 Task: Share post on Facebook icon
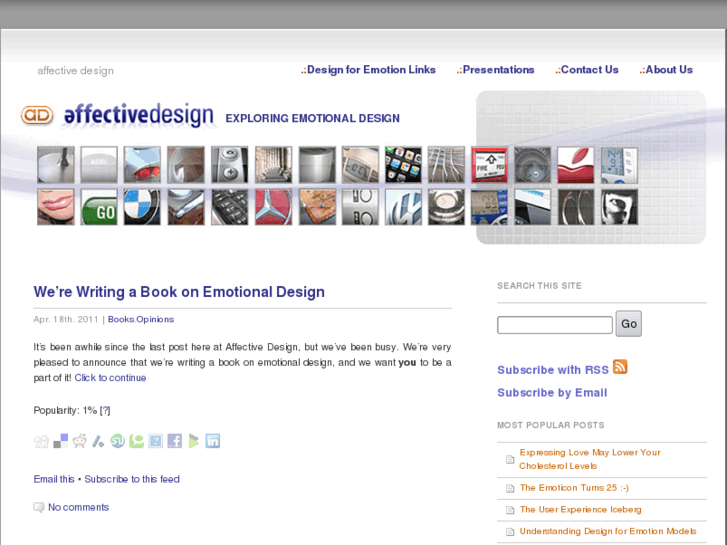pos(174,441)
